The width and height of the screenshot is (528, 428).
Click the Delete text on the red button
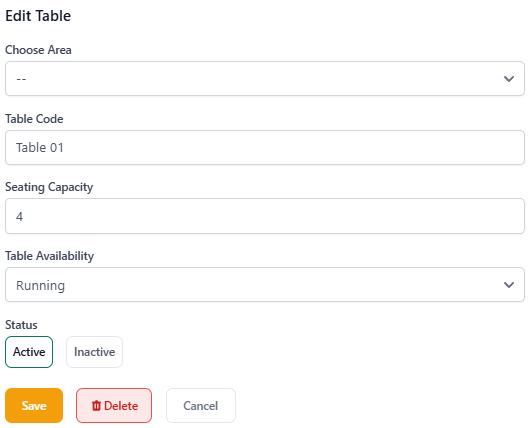(x=121, y=406)
